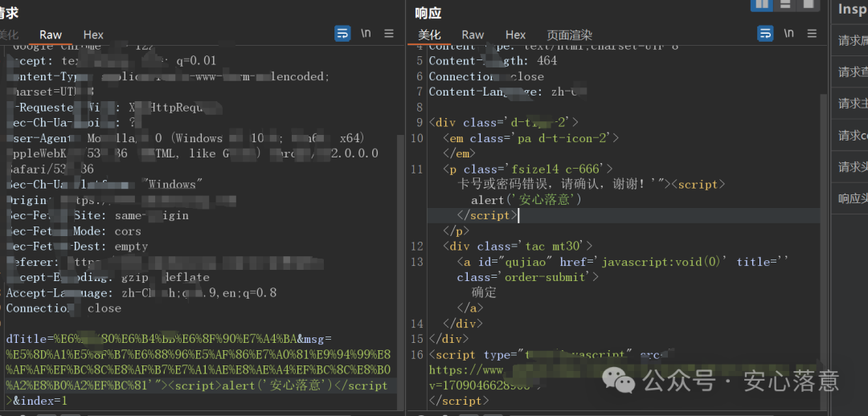Click the Connection close request header line
The height and width of the screenshot is (416, 868).
(63, 308)
